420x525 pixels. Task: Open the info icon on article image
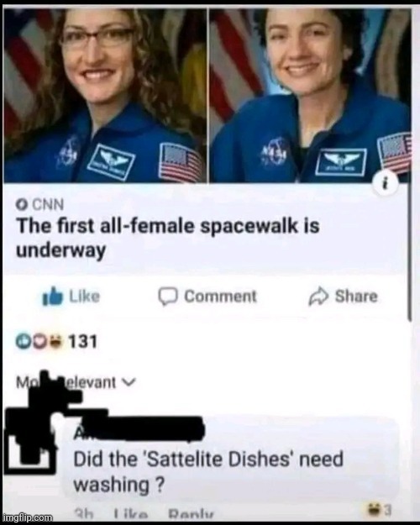point(387,184)
